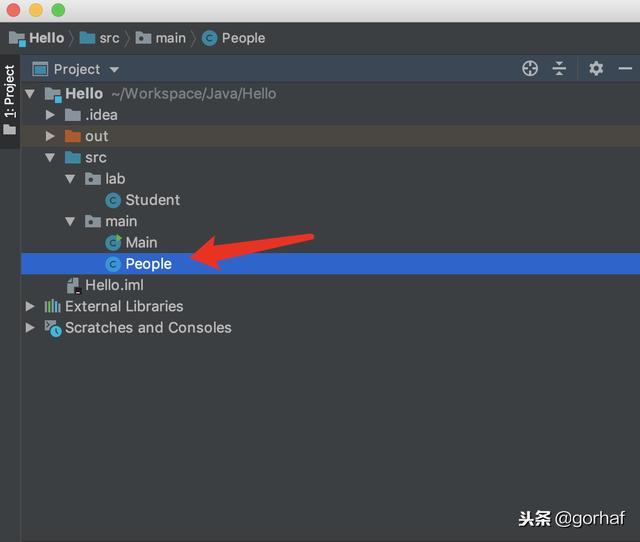Click the locate/select opened file icon

(530, 69)
